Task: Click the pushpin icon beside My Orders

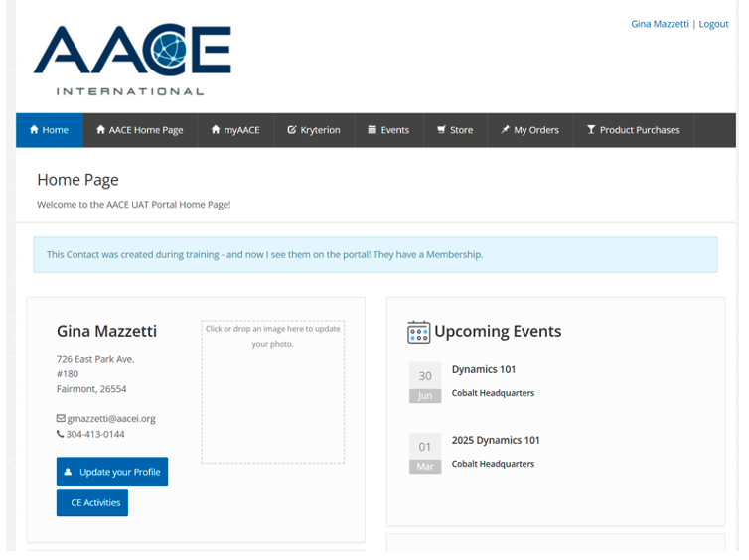Action: click(x=505, y=129)
